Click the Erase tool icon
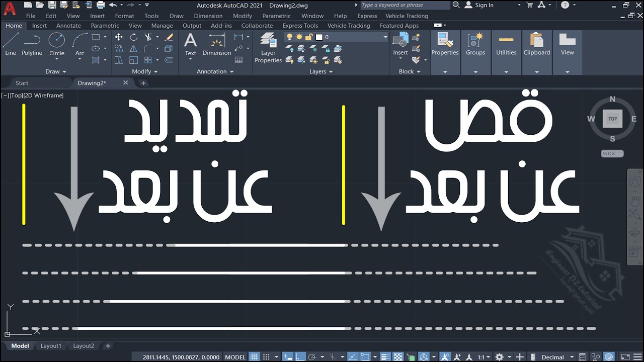 169,37
